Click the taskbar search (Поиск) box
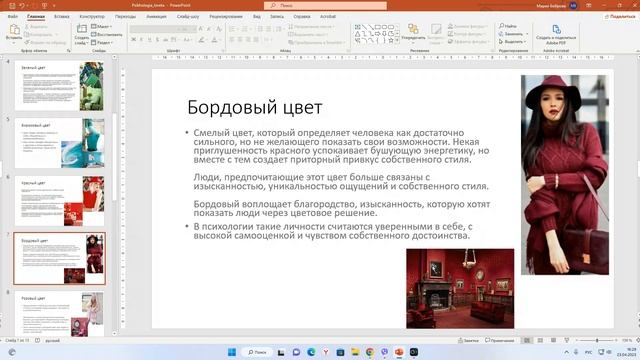 click(x=257, y=352)
